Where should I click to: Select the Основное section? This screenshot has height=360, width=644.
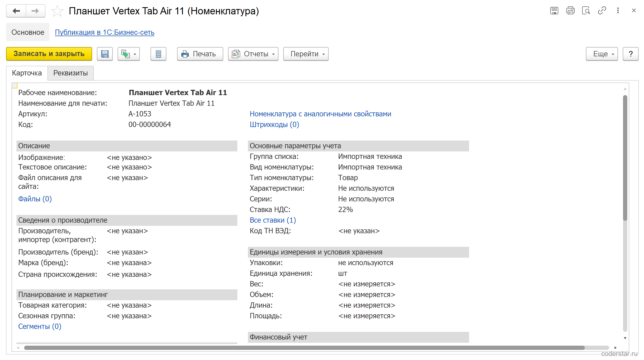coord(28,32)
